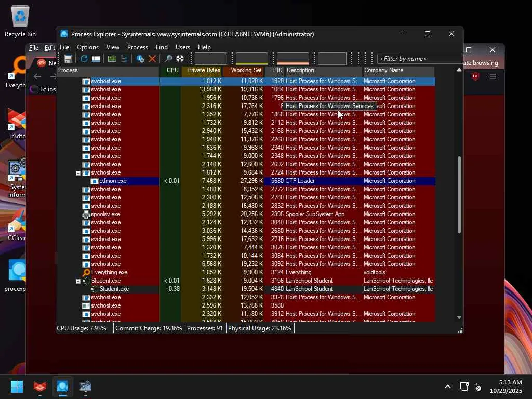This screenshot has height=399, width=532.
Task: Sort by the Process column header
Action: 108,71
